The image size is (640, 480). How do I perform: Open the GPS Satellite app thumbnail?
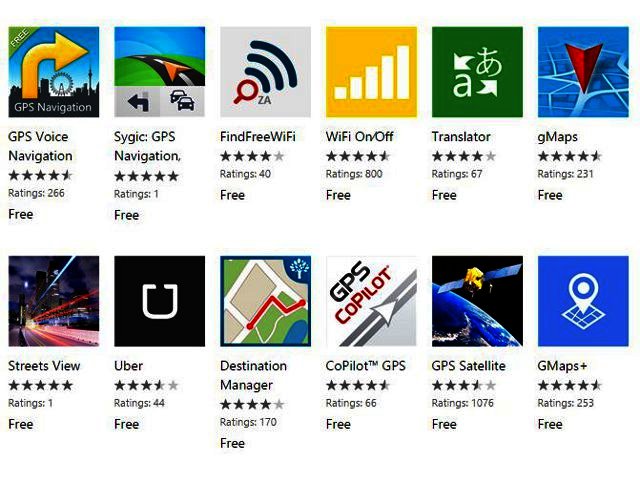click(x=477, y=301)
